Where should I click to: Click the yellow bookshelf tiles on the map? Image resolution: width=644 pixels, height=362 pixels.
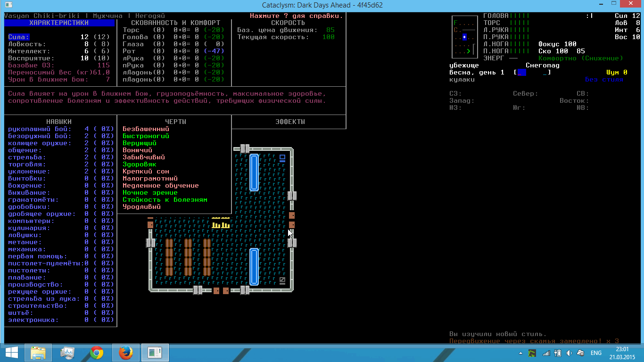(x=221, y=223)
